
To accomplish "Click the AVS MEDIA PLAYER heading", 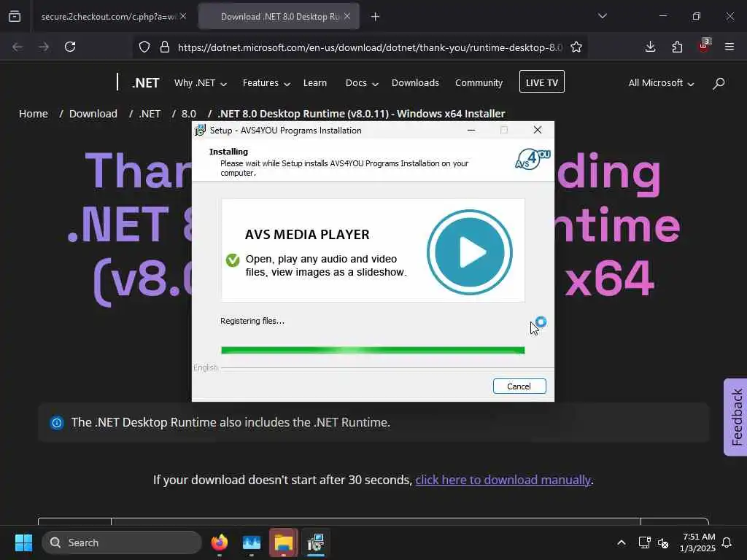I will (307, 235).
